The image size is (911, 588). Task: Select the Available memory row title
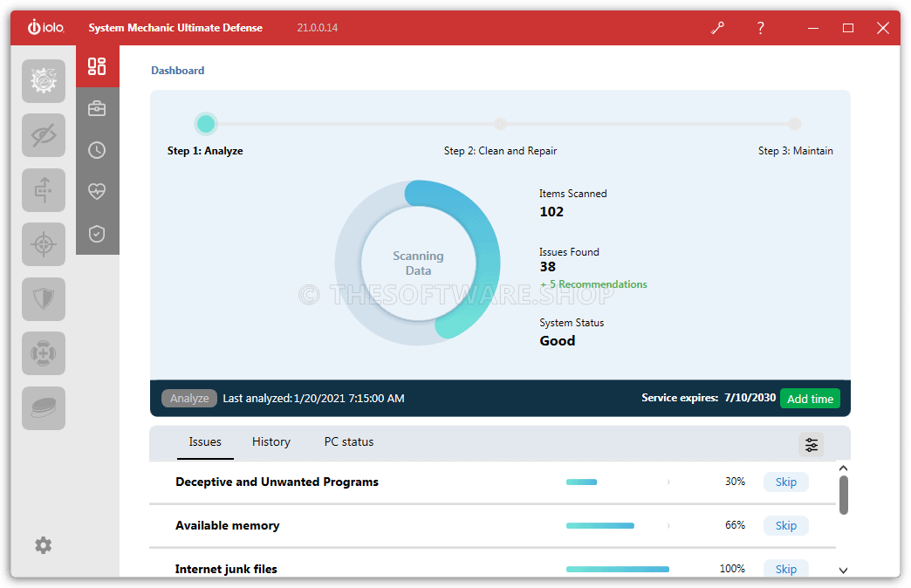click(x=228, y=526)
